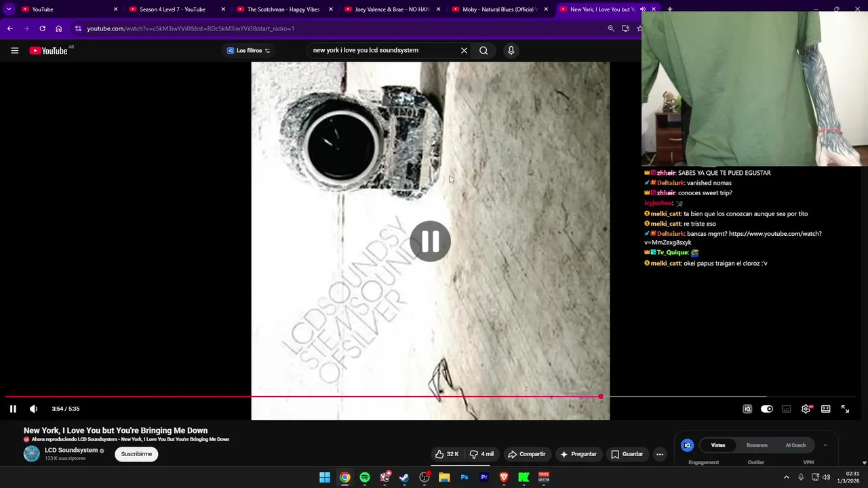Click the IQ icon in player controls
Viewport: 868px width, 488px height.
(747, 409)
